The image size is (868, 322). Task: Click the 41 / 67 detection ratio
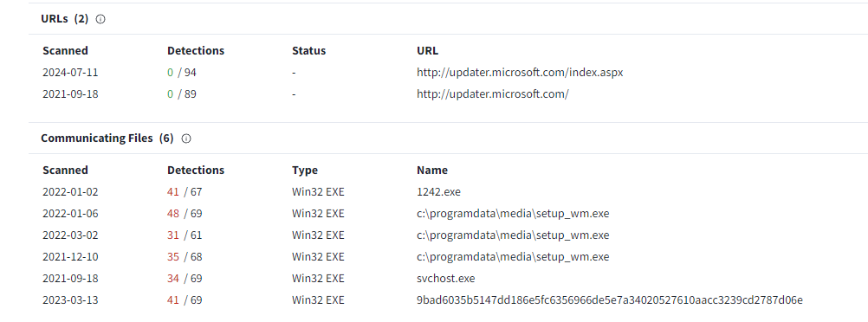[x=185, y=192]
